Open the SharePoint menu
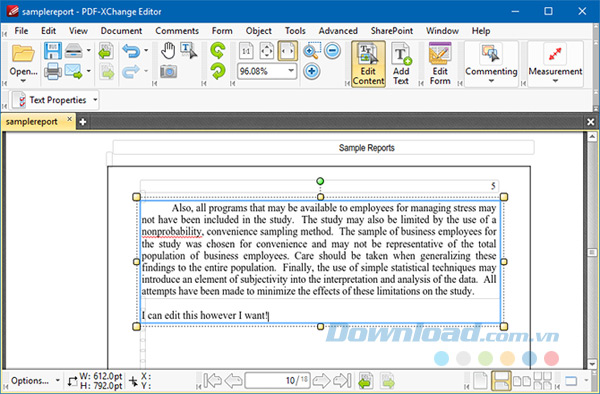Screen dimensions: 600x394 tap(391, 31)
